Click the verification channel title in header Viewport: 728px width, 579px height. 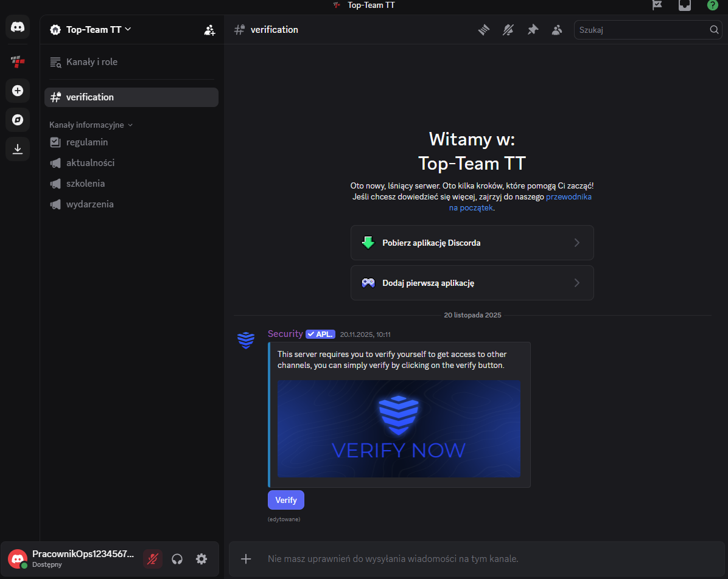275,30
